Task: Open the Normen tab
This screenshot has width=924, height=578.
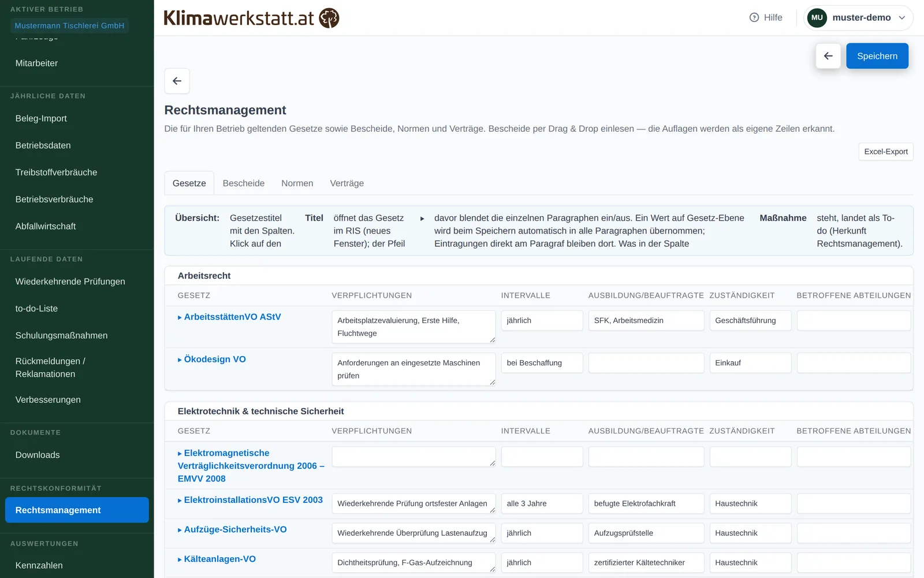Action: pyautogui.click(x=297, y=183)
